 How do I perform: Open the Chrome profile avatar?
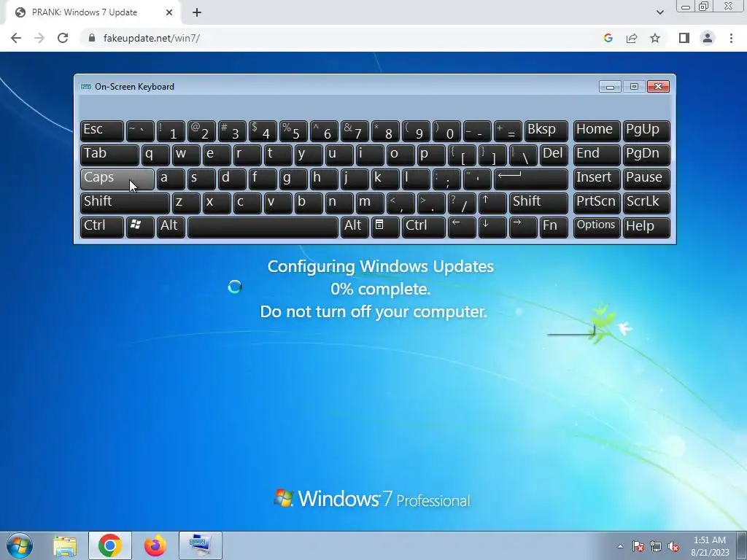pyautogui.click(x=708, y=38)
